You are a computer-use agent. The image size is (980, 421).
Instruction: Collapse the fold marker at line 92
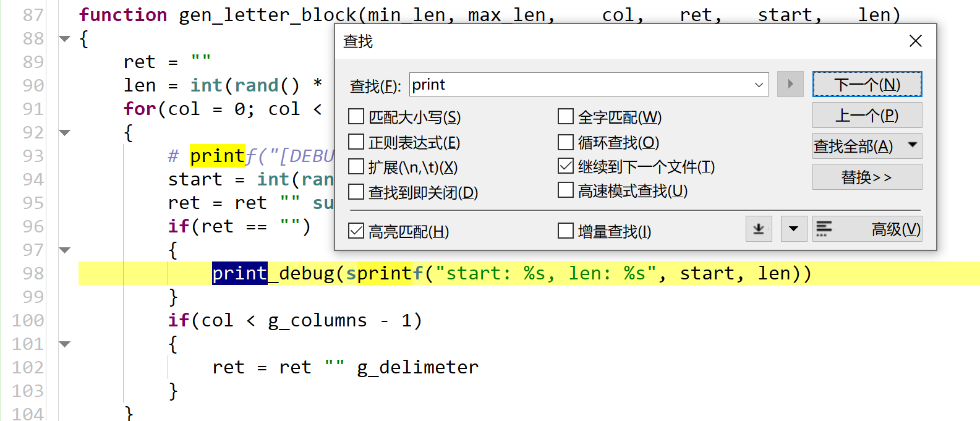click(64, 132)
